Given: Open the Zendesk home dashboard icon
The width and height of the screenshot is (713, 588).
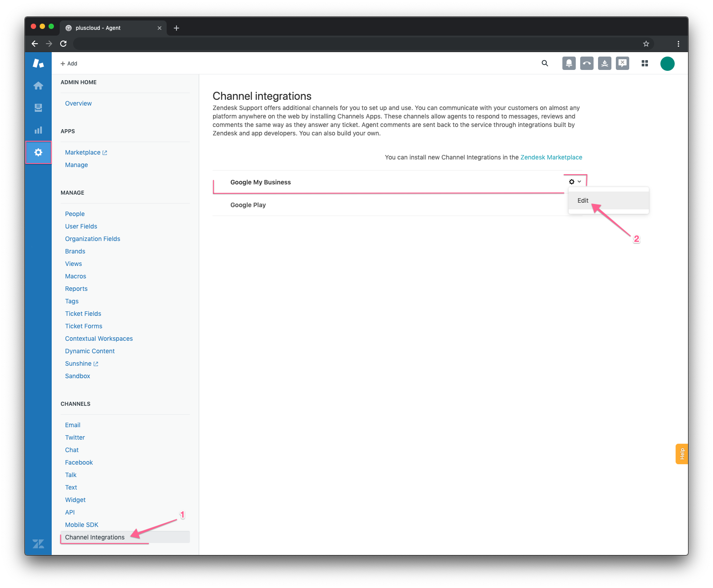Looking at the screenshot, I should [38, 86].
